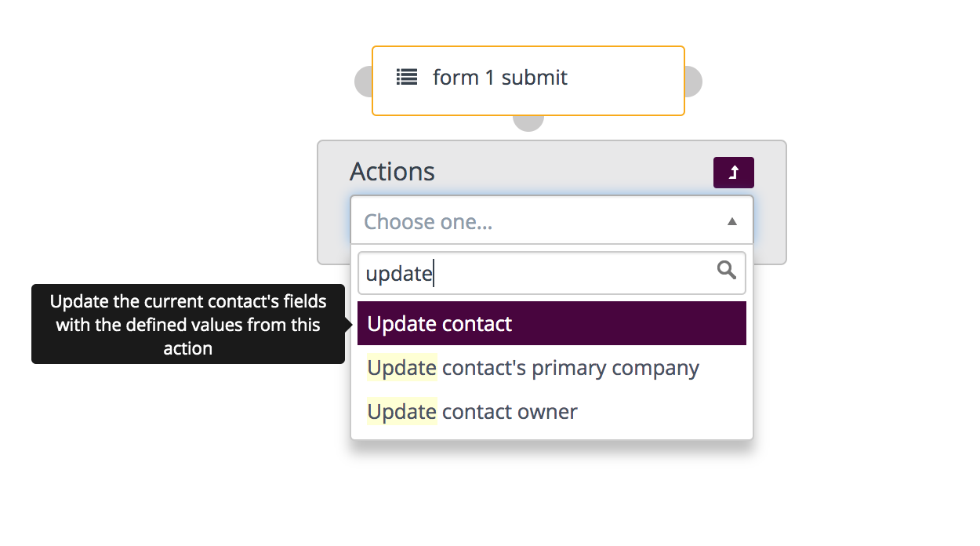Click the purple arrow button in Actions panel

click(733, 173)
